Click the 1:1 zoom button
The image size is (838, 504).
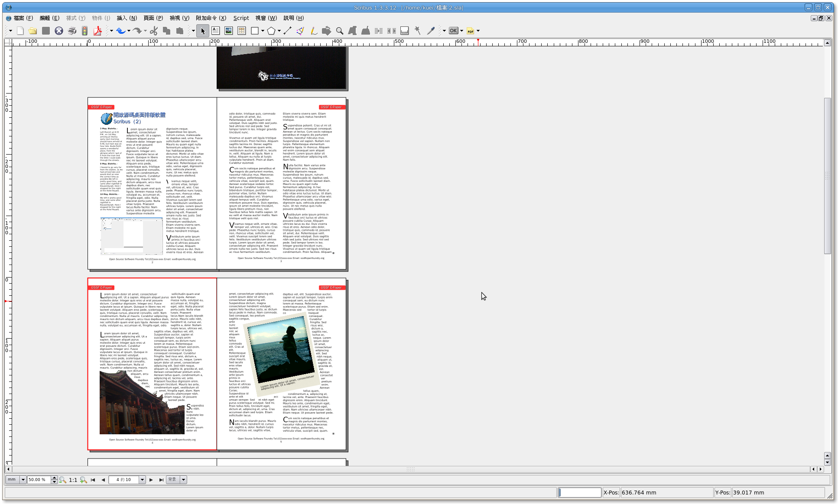[73, 480]
